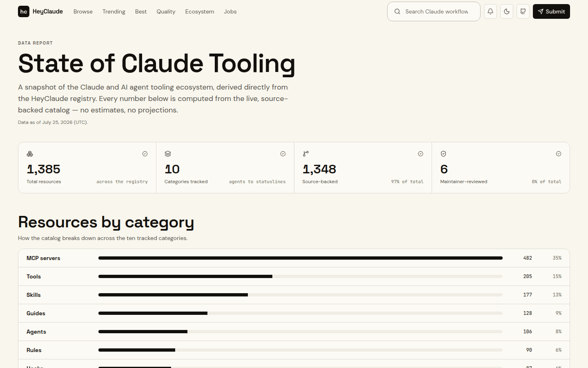The width and height of the screenshot is (588, 368).
Task: Select the Rules row label
Action: pyautogui.click(x=34, y=350)
